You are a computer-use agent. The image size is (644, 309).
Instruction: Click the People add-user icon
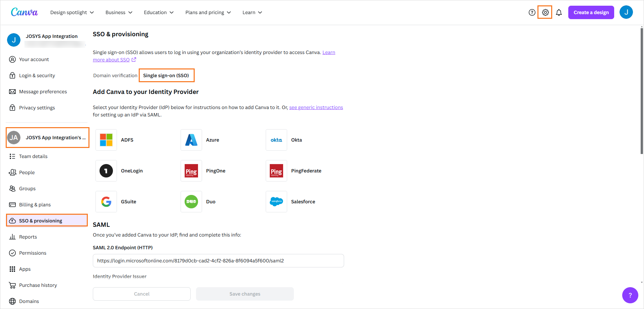tap(12, 172)
